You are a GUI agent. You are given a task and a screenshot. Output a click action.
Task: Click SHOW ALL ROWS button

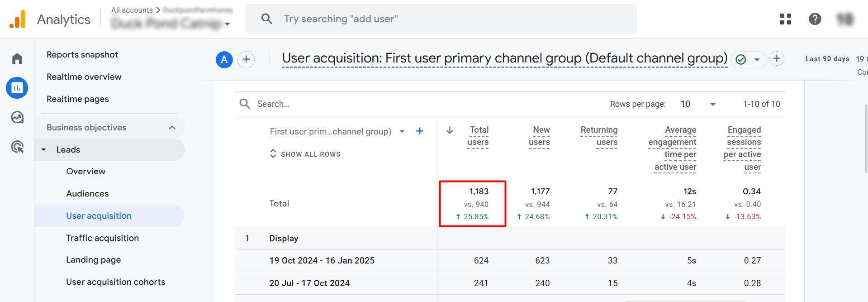tap(305, 154)
